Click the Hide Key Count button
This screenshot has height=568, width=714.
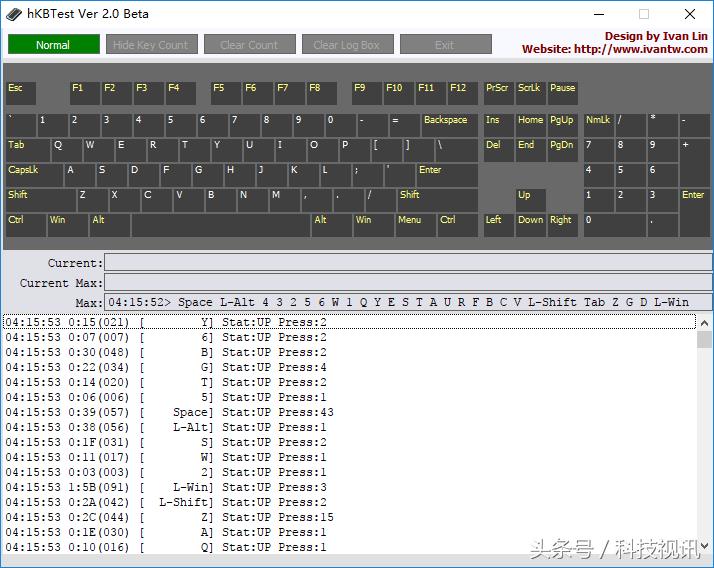click(152, 45)
